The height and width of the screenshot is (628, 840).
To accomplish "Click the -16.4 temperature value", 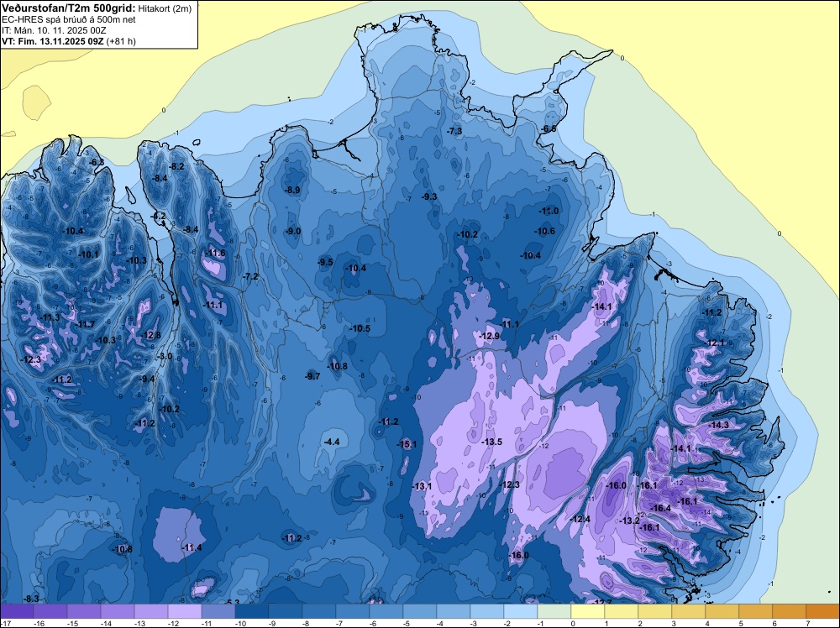I will [660, 508].
